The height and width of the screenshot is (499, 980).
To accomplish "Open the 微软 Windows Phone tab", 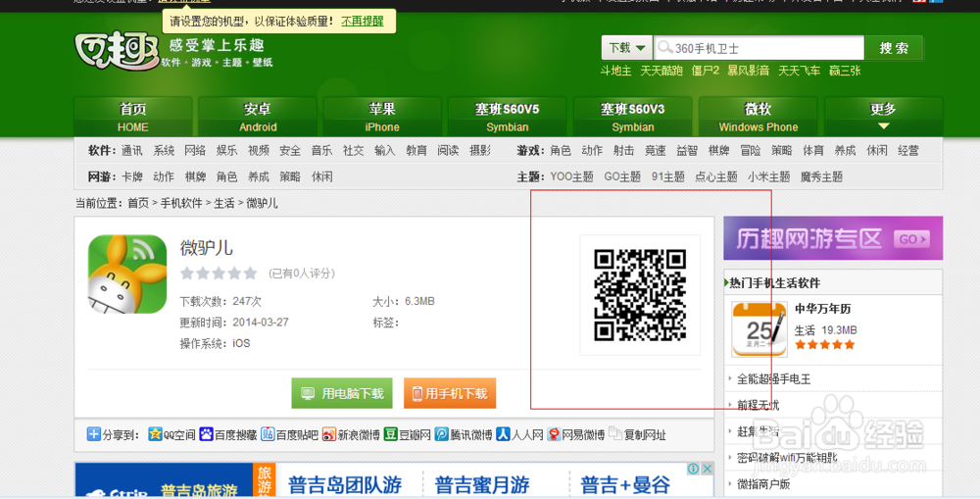I will pos(759,117).
